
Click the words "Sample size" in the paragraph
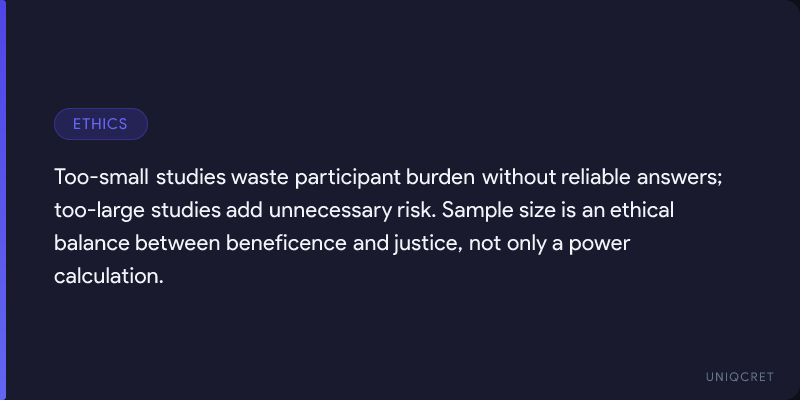(x=498, y=212)
